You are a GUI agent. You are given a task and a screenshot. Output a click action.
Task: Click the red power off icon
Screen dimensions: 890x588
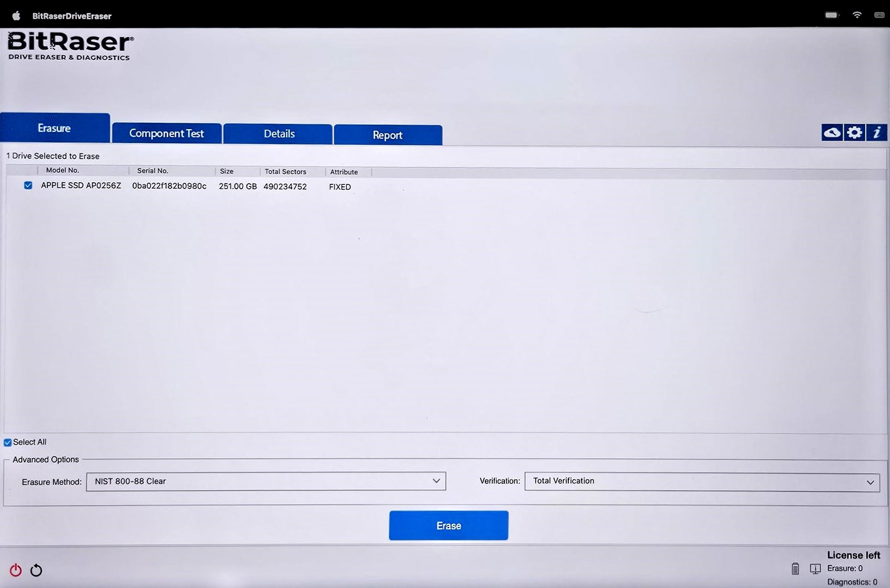(16, 570)
